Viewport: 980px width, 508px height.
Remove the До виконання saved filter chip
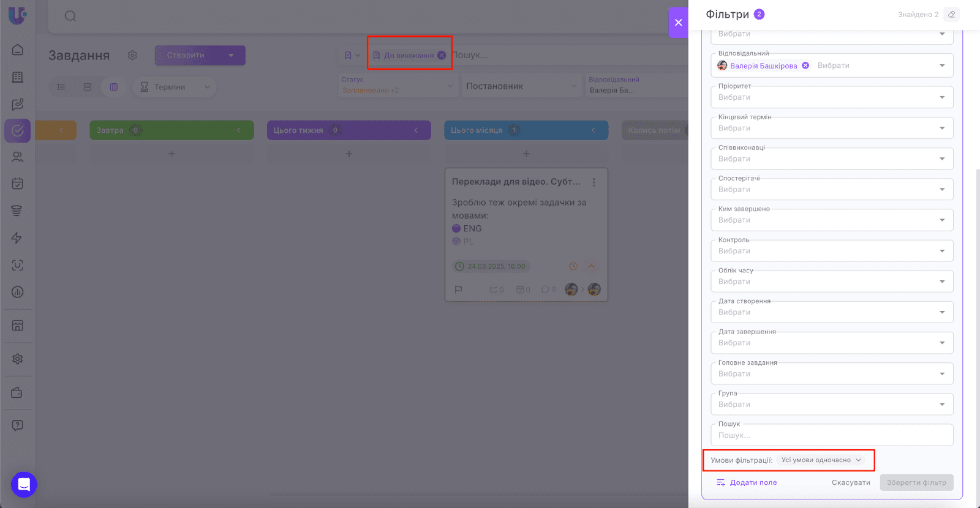coord(442,55)
